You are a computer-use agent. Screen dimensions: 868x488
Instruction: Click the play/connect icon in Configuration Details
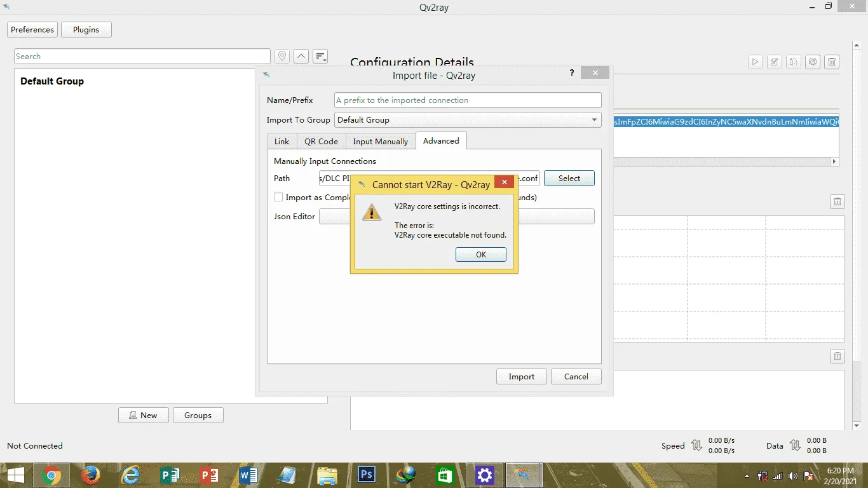(x=755, y=62)
